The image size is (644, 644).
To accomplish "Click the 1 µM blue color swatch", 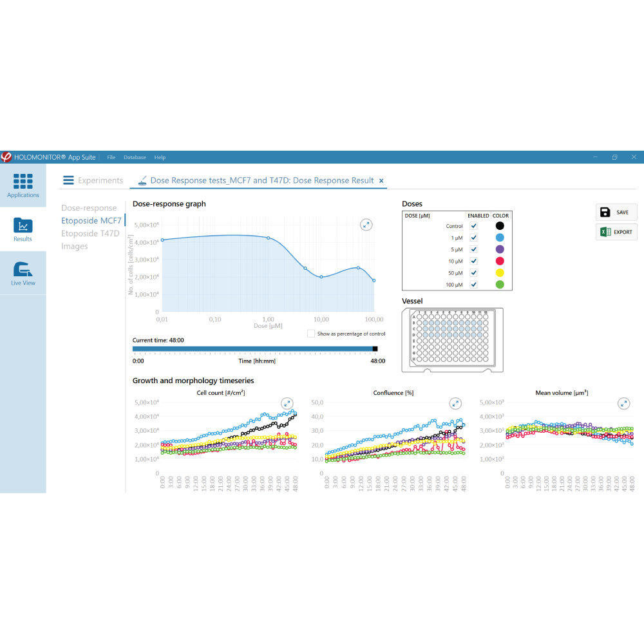I will (500, 238).
